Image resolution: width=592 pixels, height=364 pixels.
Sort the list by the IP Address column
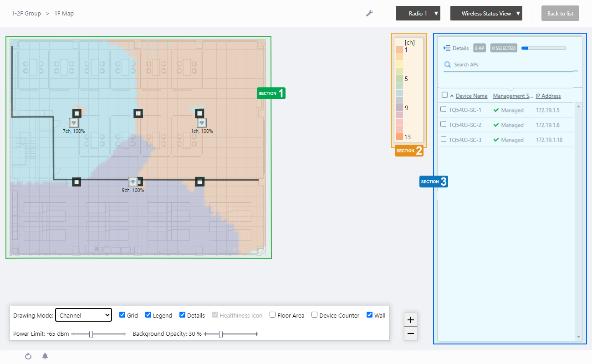point(548,96)
